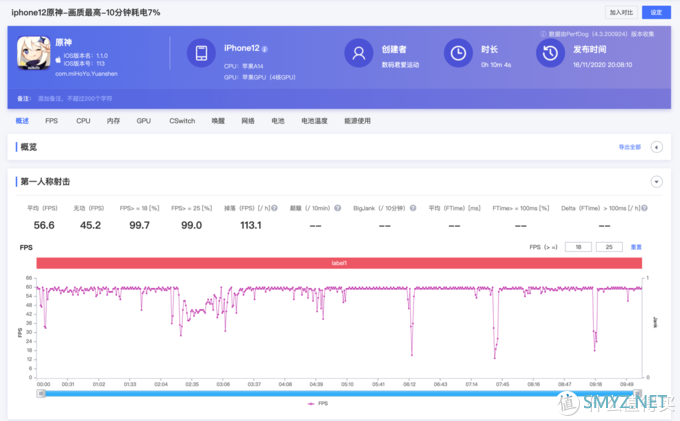Open help icon beside FPS drop metric
The width and height of the screenshot is (680, 421).
point(275,208)
